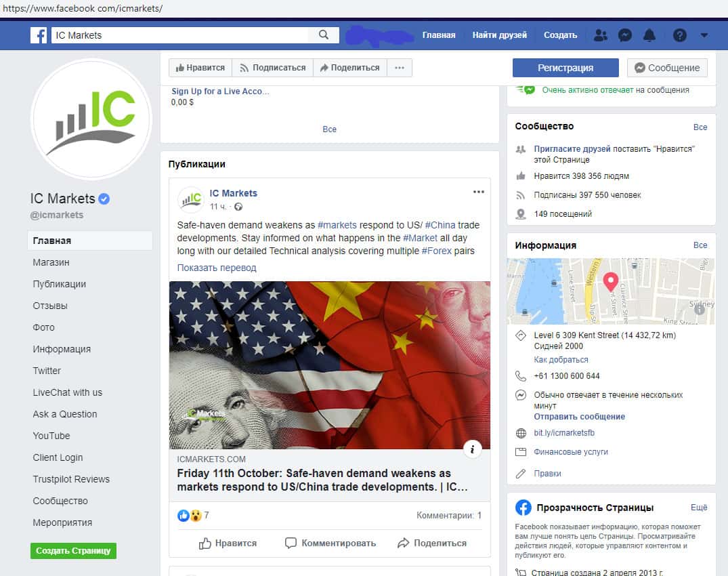Open Магазин in the left sidebar
The width and height of the screenshot is (728, 576).
[51, 262]
